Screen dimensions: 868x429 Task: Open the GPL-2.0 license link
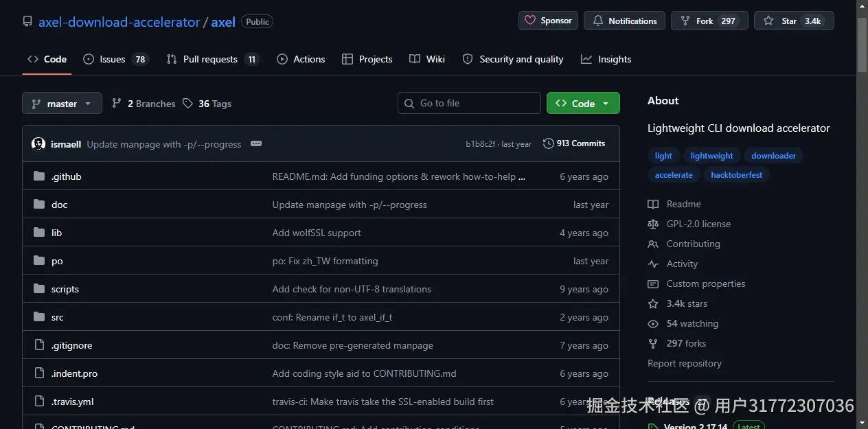689,224
